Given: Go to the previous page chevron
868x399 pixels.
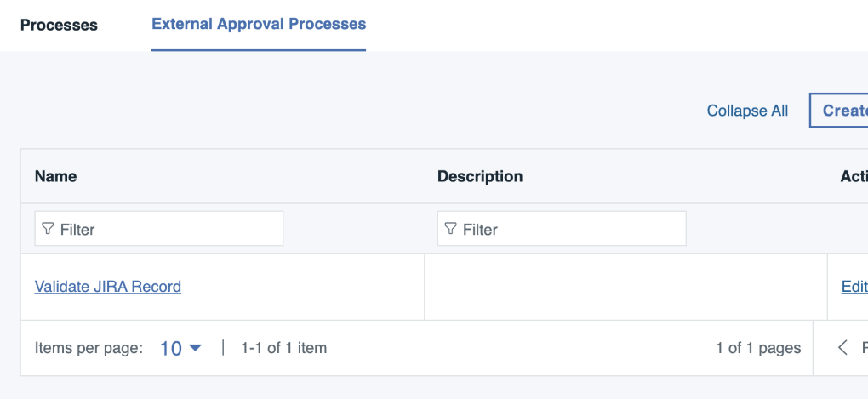Looking at the screenshot, I should click(x=843, y=347).
